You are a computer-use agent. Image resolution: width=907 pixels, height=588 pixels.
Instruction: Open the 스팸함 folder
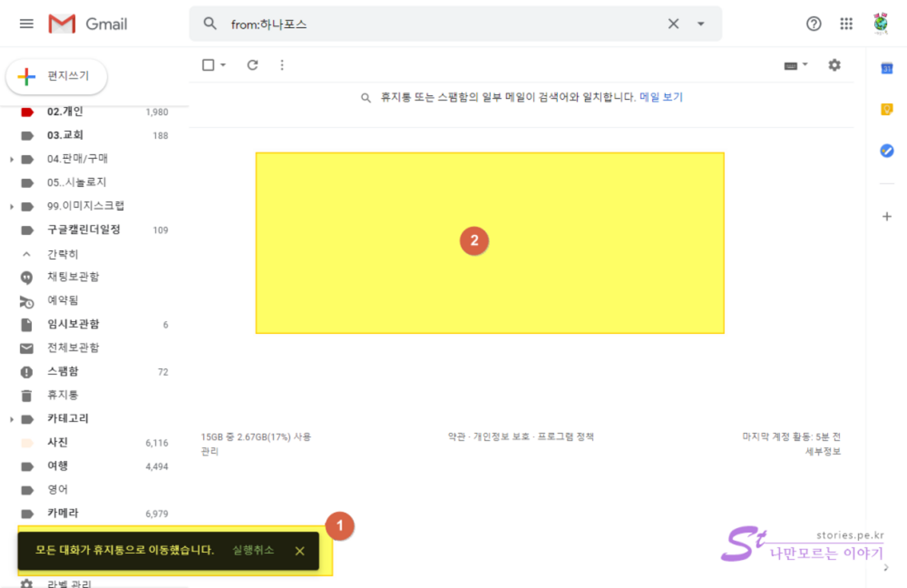62,372
